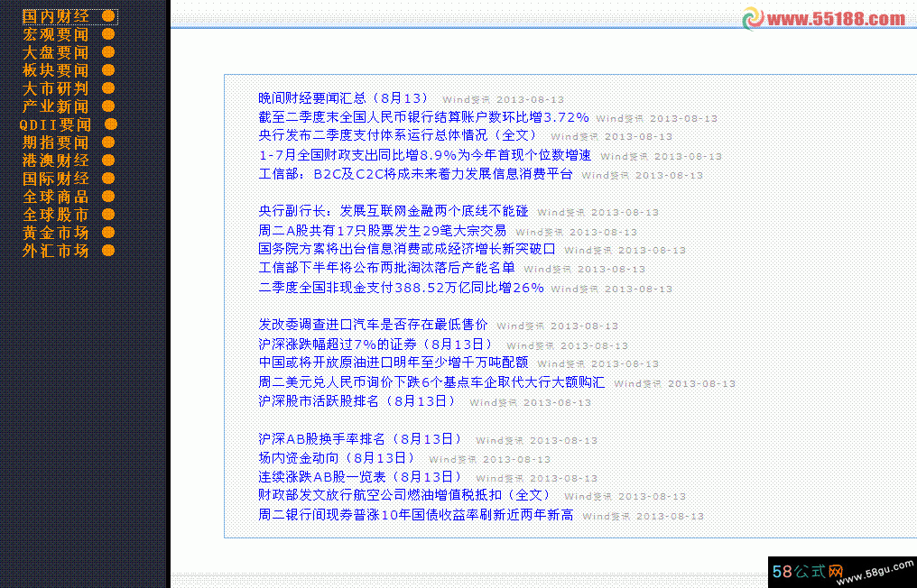Click orange dot beside 全球股市
Screen dimensions: 917x588
coord(108,215)
